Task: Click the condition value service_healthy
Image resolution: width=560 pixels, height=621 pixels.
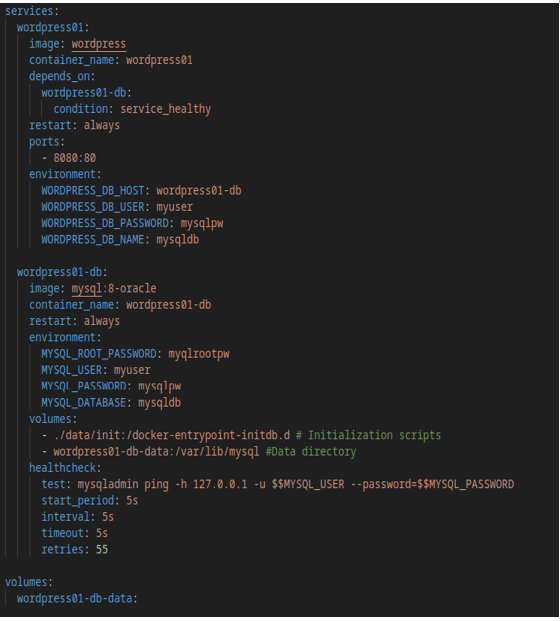Action: click(166, 109)
